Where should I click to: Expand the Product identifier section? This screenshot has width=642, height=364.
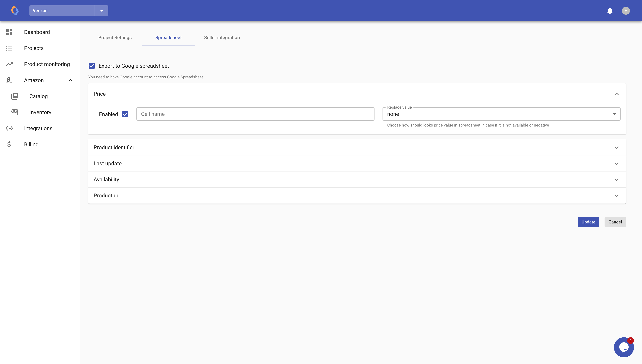(x=616, y=148)
